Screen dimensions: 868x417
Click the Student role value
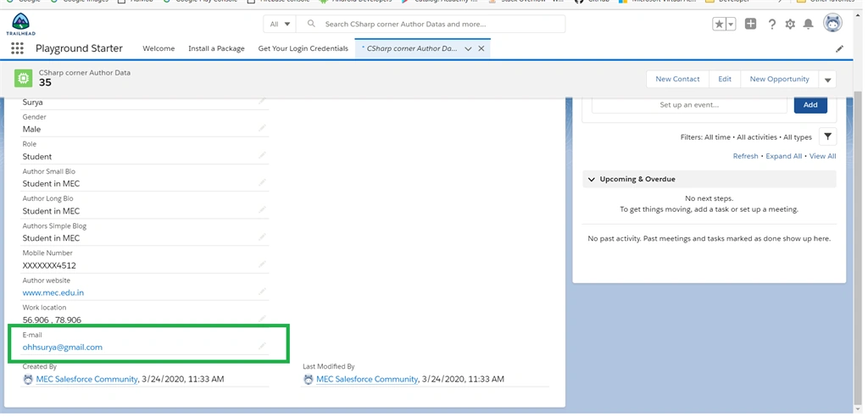tap(37, 157)
